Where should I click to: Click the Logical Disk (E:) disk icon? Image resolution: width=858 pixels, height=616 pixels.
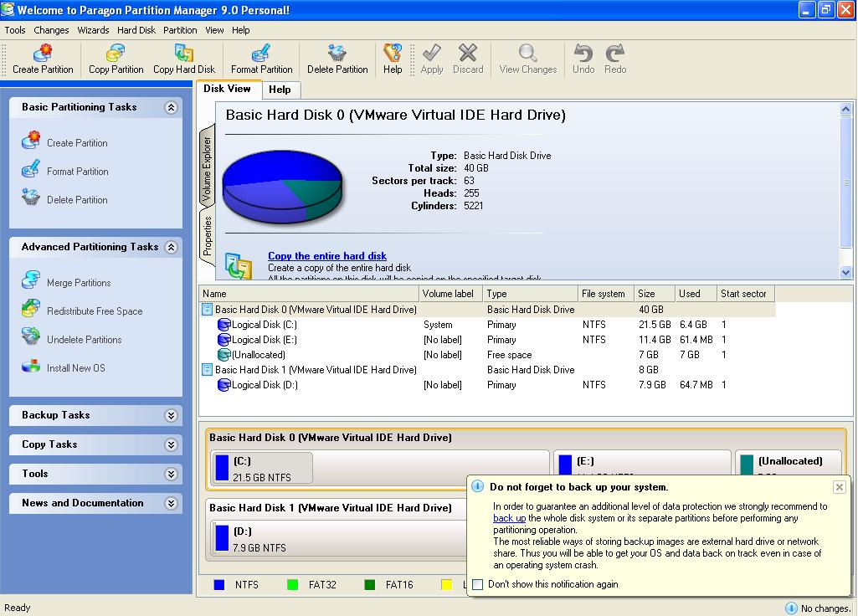tap(223, 340)
